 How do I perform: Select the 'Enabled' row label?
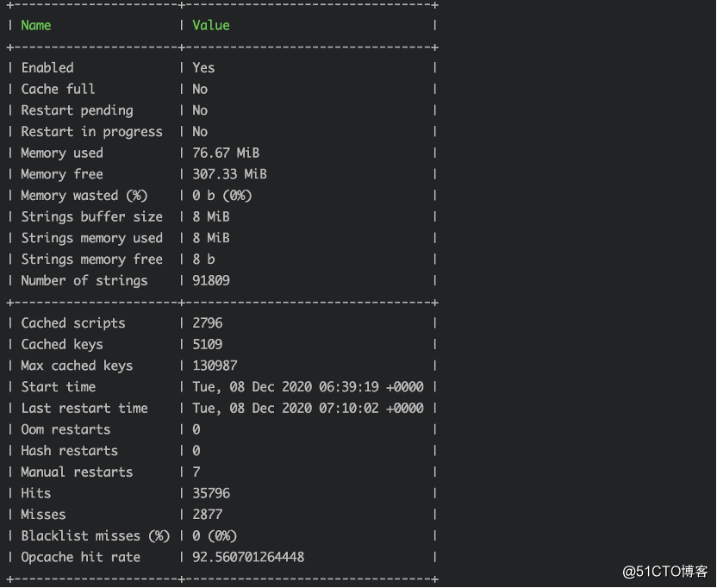tap(47, 68)
